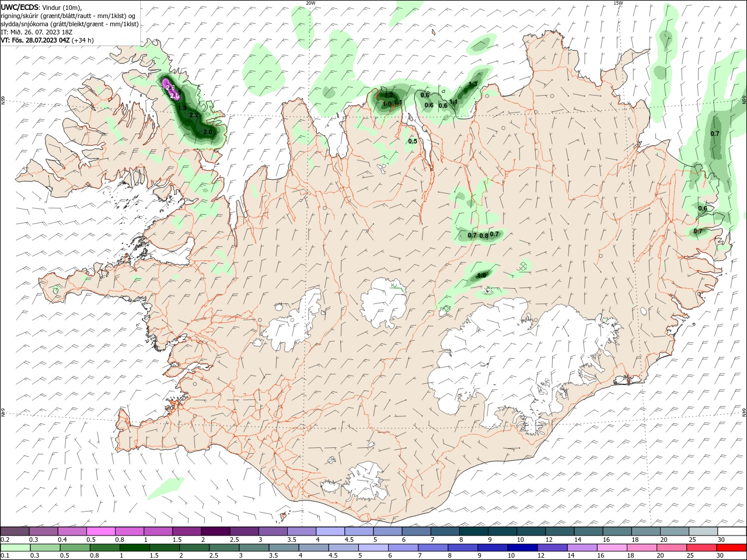This screenshot has height=560, width=747.
Task: Click the bright pink swatch between 0.5 and 0.8 in the snow scale
Action: (100, 531)
